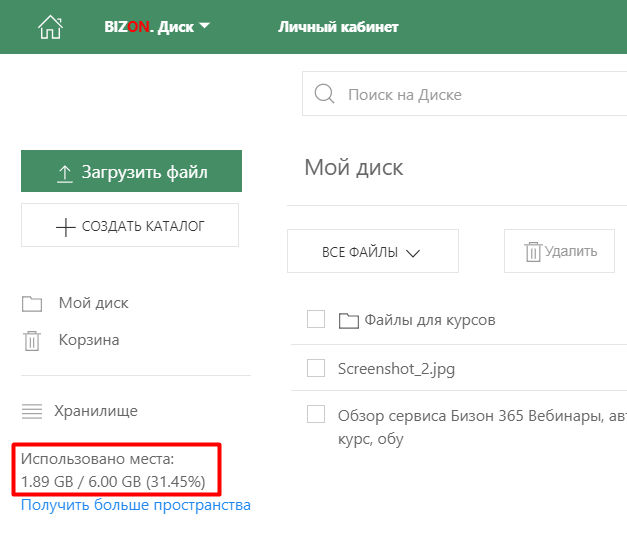The image size is (627, 546).
Task: Click the folder icon beside Мой диск
Action: [x=32, y=304]
